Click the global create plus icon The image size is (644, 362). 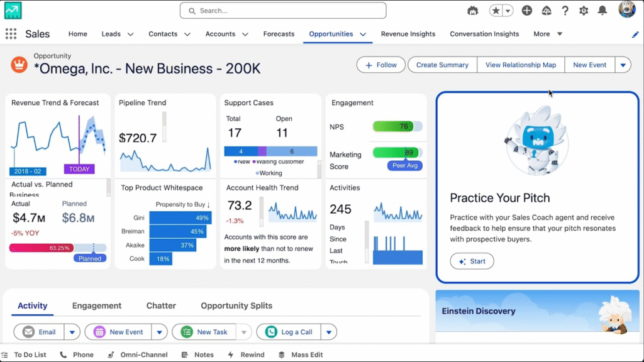[x=527, y=11]
